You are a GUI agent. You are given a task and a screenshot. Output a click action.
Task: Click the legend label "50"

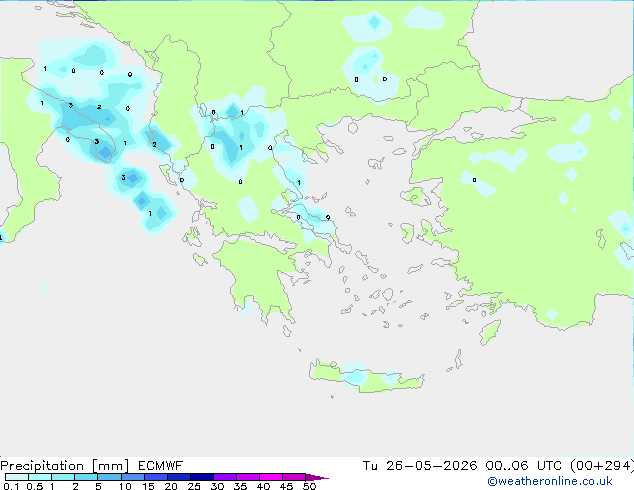[x=309, y=486]
